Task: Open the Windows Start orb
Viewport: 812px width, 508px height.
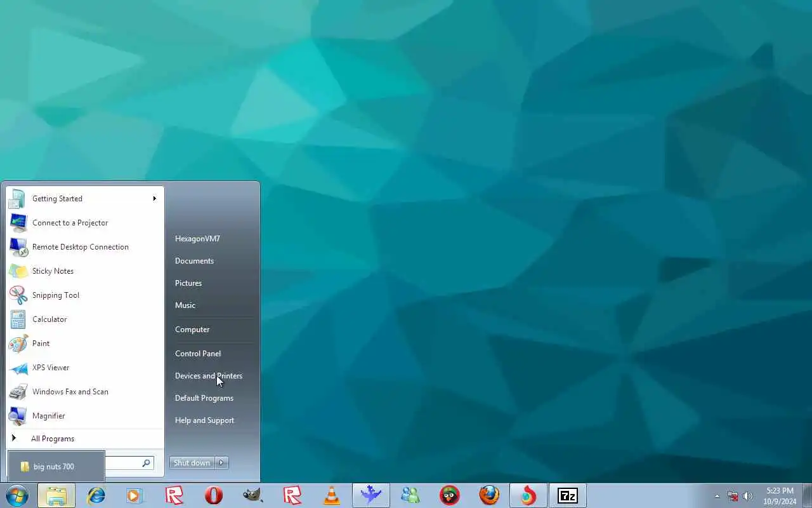Action: pyautogui.click(x=17, y=495)
